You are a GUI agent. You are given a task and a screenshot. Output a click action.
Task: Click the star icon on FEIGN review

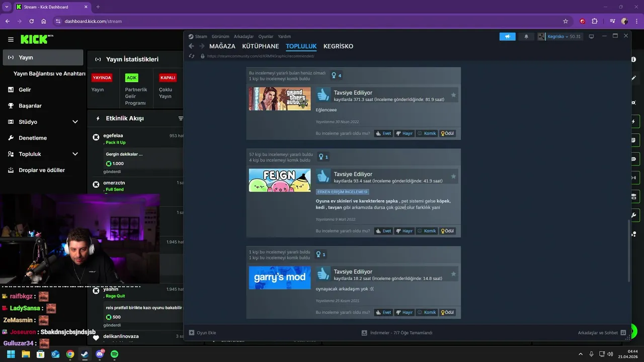tap(453, 176)
